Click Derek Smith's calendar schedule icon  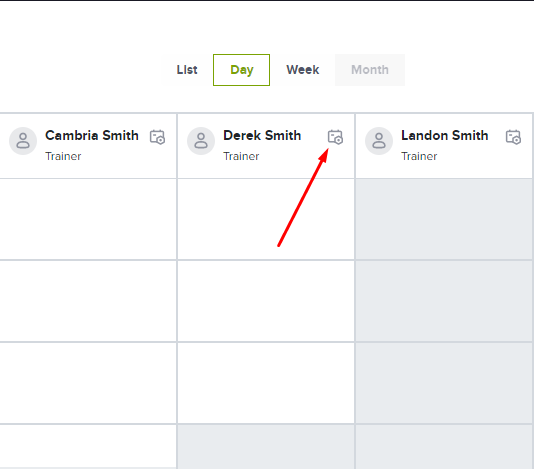(335, 137)
